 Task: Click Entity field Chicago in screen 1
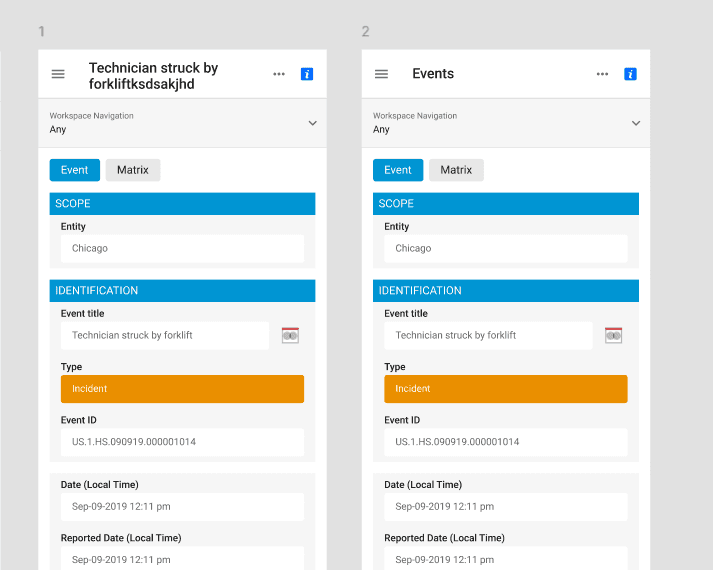182,249
